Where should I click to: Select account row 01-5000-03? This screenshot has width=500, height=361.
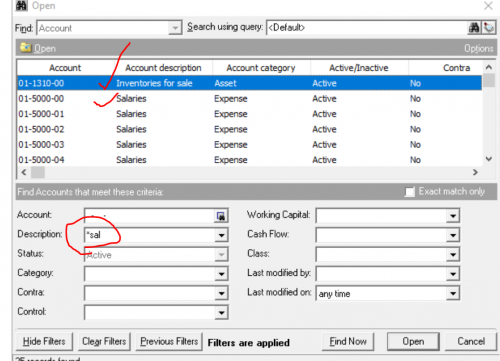249,145
